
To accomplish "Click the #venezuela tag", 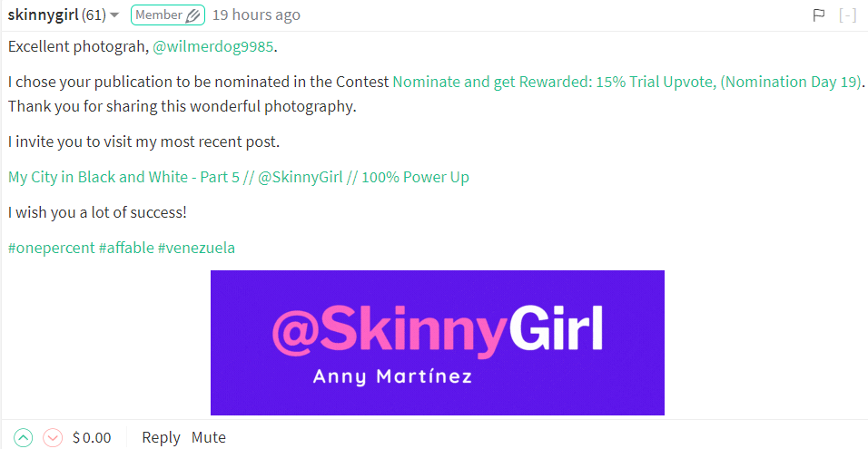I will (x=196, y=248).
